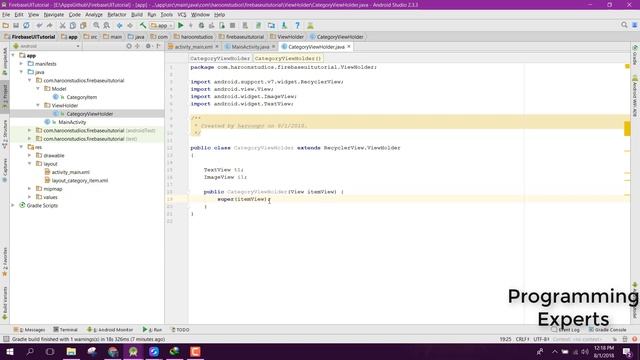The image size is (640, 360).
Task: Toggle the Android Monitor tool window
Action: point(110,329)
